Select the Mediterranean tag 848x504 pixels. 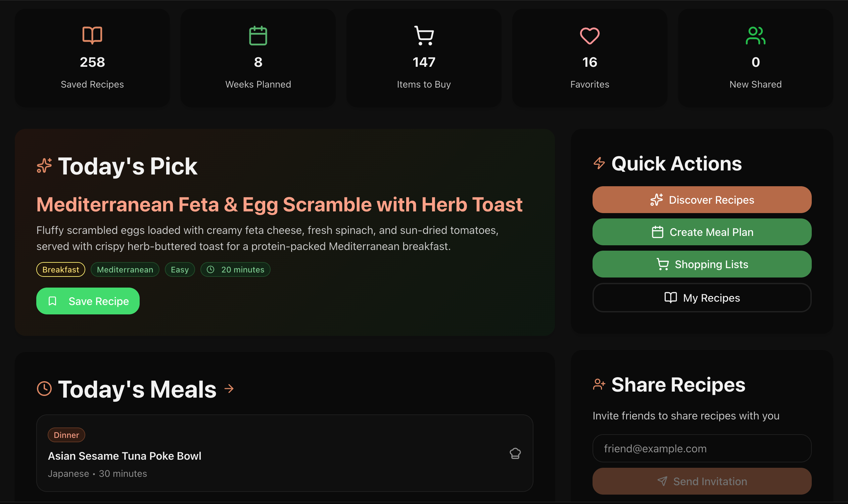(125, 269)
